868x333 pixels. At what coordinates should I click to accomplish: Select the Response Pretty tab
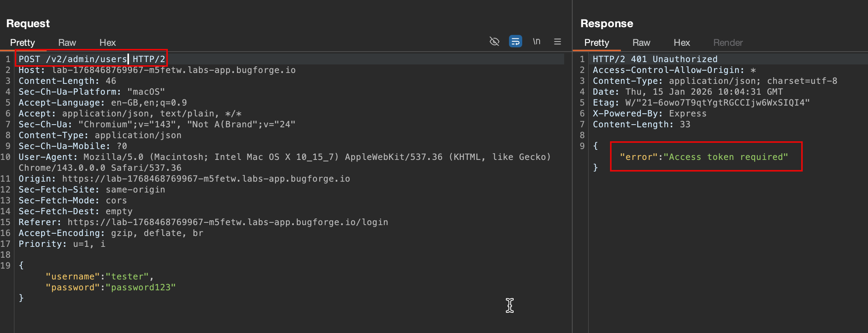point(596,43)
